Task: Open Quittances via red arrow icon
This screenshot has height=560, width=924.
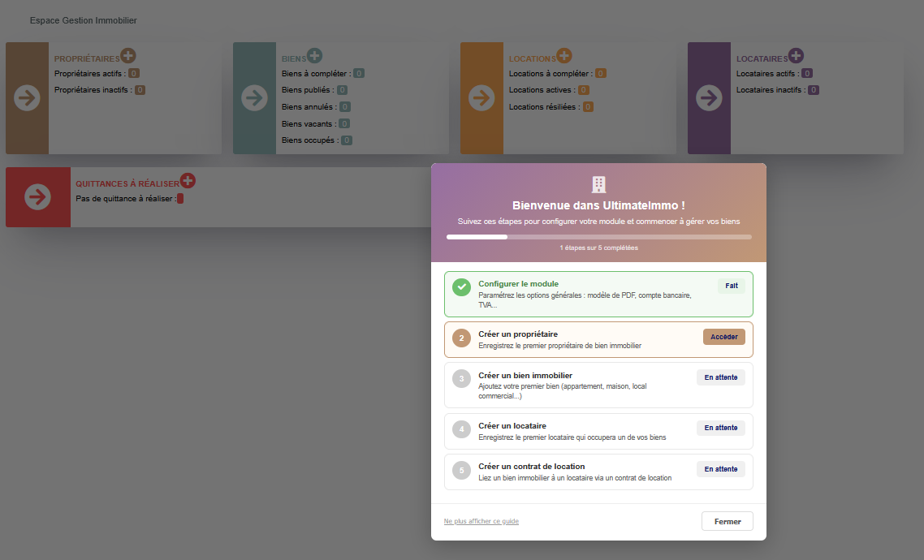Action: 37,196
